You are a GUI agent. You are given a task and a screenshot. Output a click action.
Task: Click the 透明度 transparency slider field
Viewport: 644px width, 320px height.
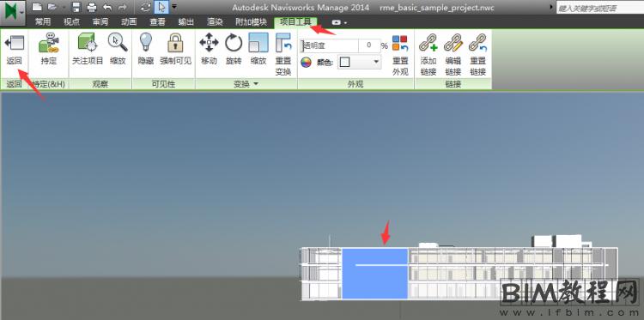(x=330, y=46)
